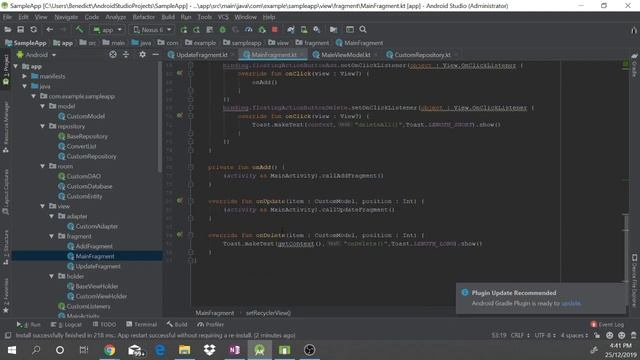The image size is (640, 360).
Task: Collapse the holder package
Action: [x=51, y=276]
